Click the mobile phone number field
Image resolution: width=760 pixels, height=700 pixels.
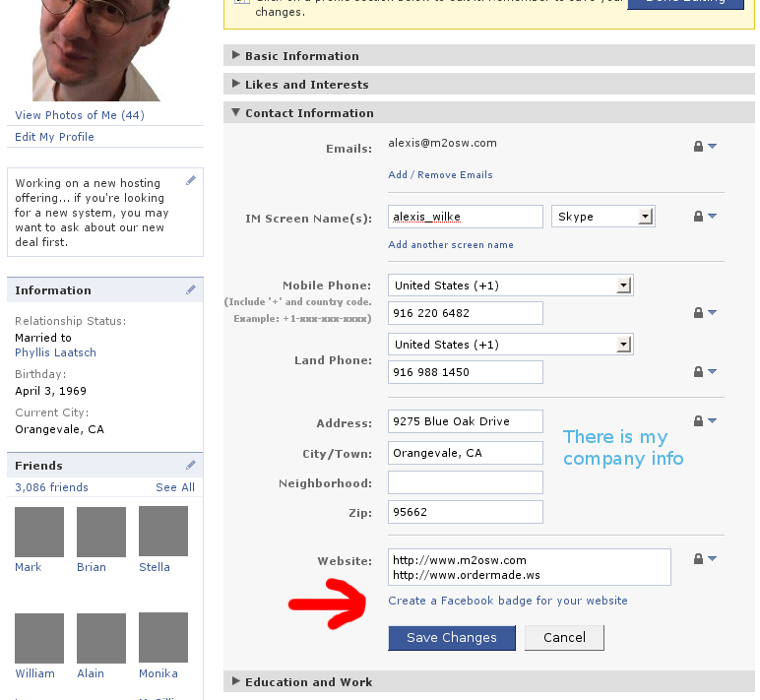(x=466, y=313)
